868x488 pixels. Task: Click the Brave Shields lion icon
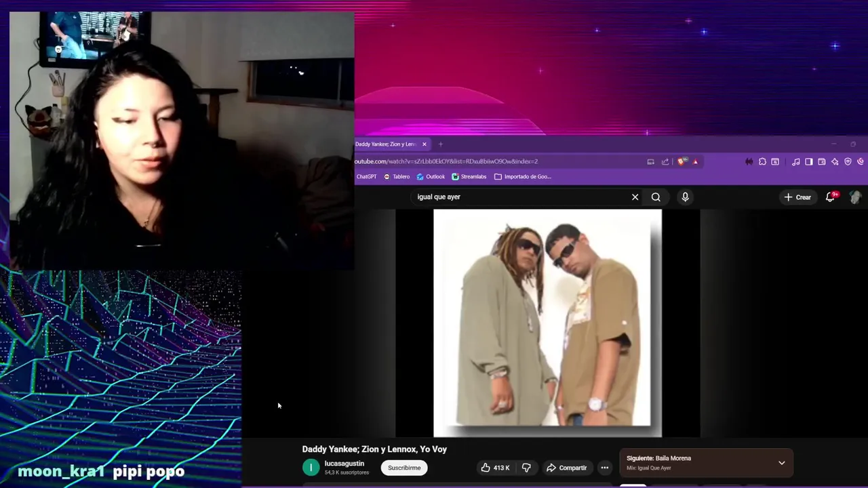(x=681, y=161)
